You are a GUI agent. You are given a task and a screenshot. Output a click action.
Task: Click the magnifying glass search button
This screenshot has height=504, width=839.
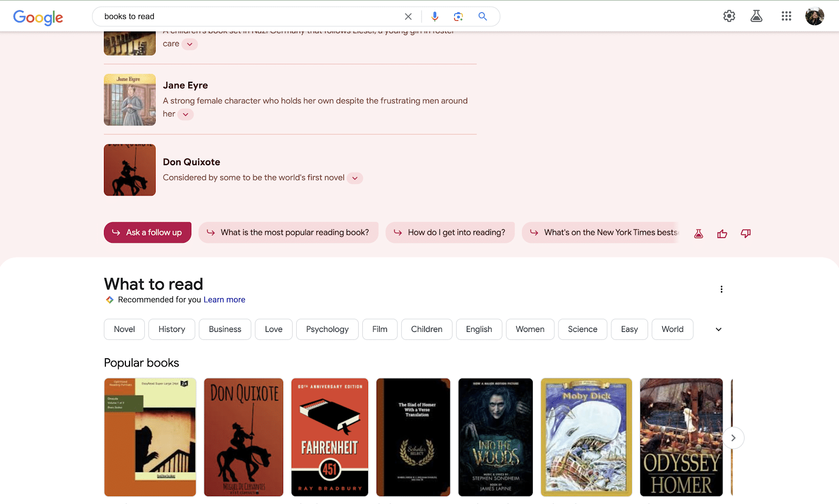click(482, 17)
